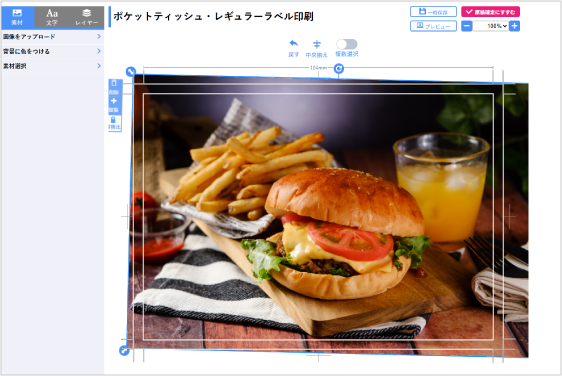Viewport: 562px width, 376px height.
Task: Open the レイヤー layers tab
Action: (86, 17)
